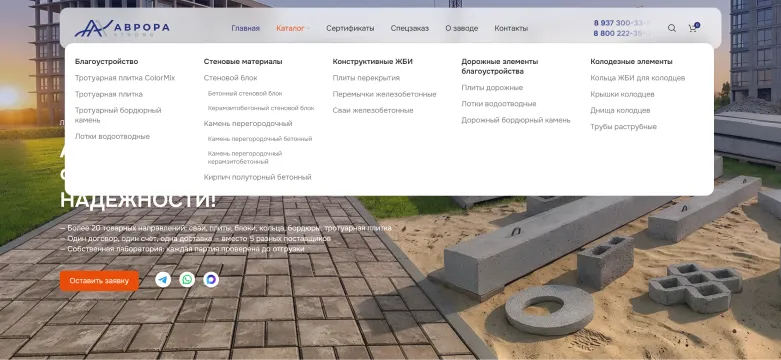Open the Стеновой блок link

coord(231,78)
